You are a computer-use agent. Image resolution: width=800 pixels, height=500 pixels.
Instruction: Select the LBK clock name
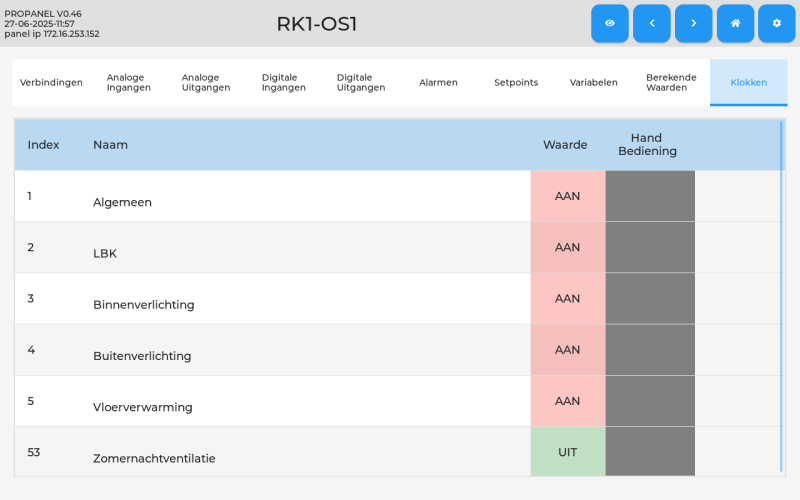tap(105, 254)
